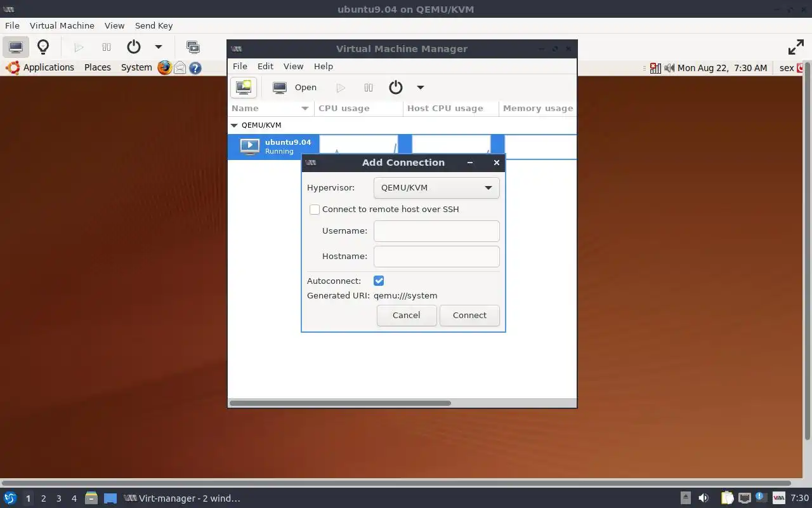Viewport: 812px width, 508px height.
Task: Click the outer window's shut down power icon
Action: (x=133, y=47)
